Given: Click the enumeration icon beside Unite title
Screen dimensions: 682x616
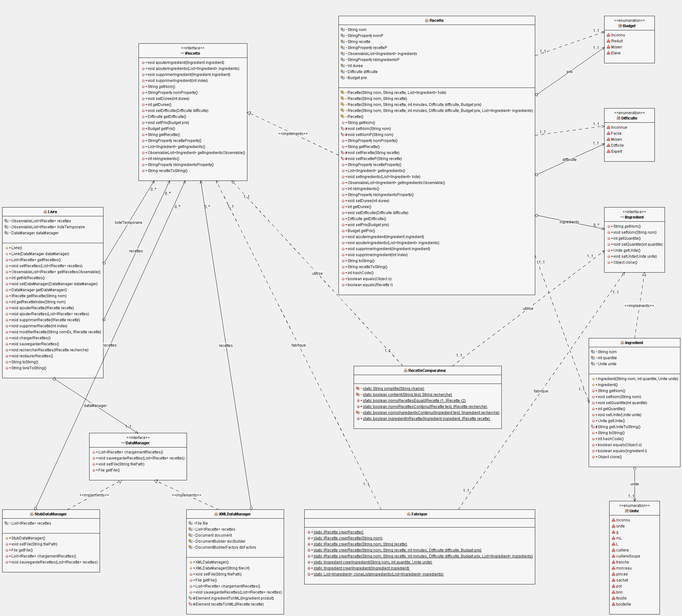Looking at the screenshot, I should (x=627, y=511).
